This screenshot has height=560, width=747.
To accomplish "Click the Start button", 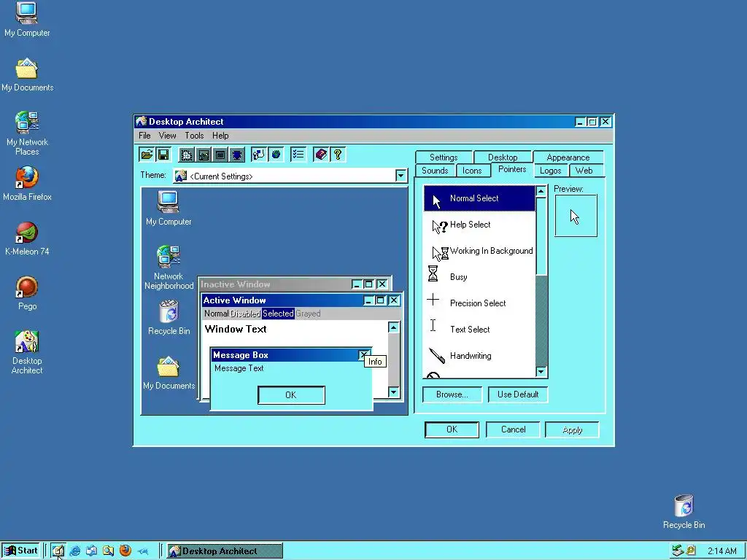I will coord(21,551).
